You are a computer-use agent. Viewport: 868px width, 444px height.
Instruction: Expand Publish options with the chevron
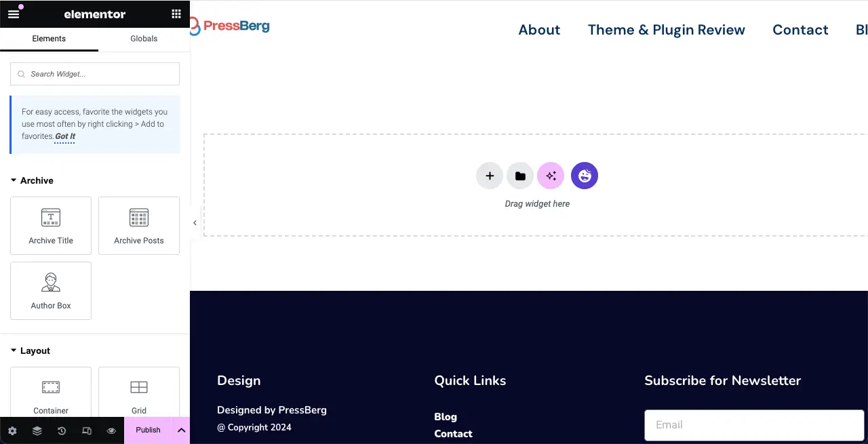tap(181, 430)
